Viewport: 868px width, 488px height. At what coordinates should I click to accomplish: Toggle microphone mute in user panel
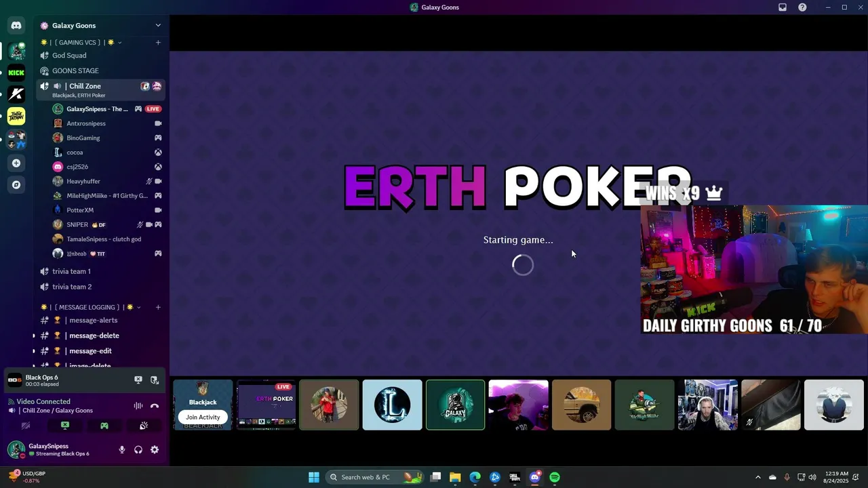[x=122, y=449]
